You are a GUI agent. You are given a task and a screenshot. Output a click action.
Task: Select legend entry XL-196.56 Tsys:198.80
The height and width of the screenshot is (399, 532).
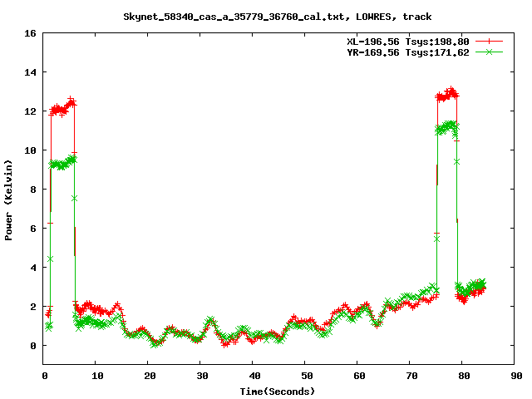pos(408,42)
